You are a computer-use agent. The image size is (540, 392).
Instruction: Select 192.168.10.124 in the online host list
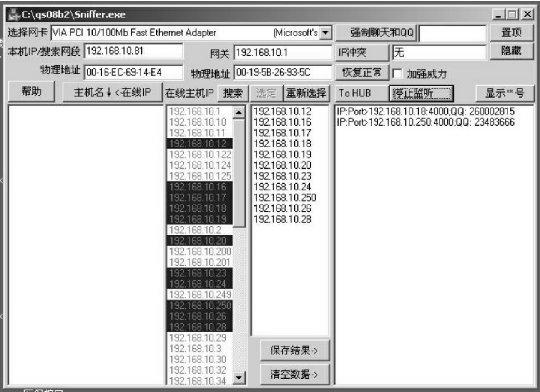(200, 165)
